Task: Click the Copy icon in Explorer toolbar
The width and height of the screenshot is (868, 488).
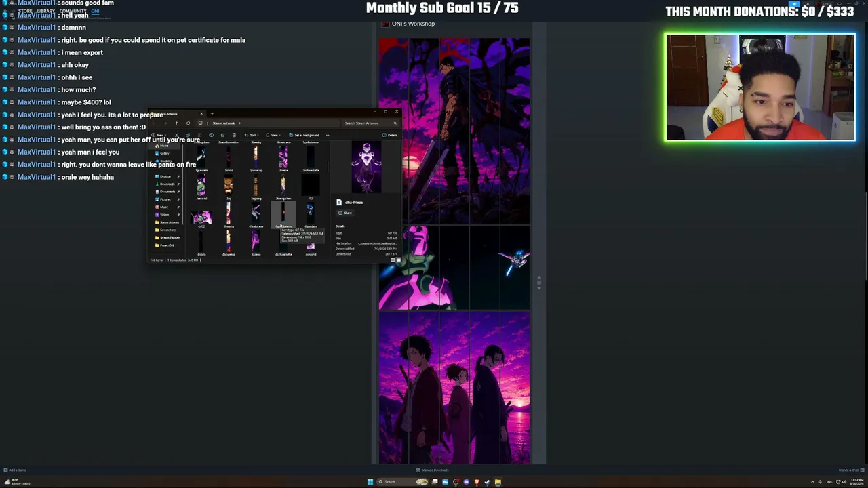Action: (189, 135)
